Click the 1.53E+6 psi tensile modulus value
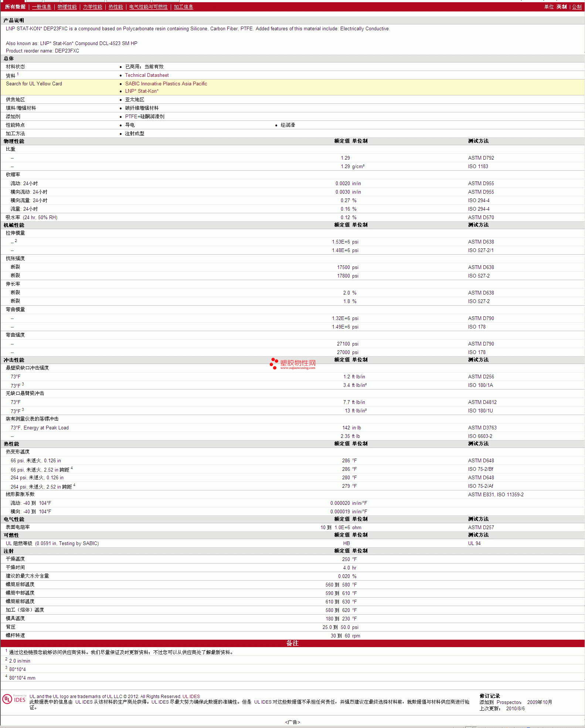 tap(345, 242)
